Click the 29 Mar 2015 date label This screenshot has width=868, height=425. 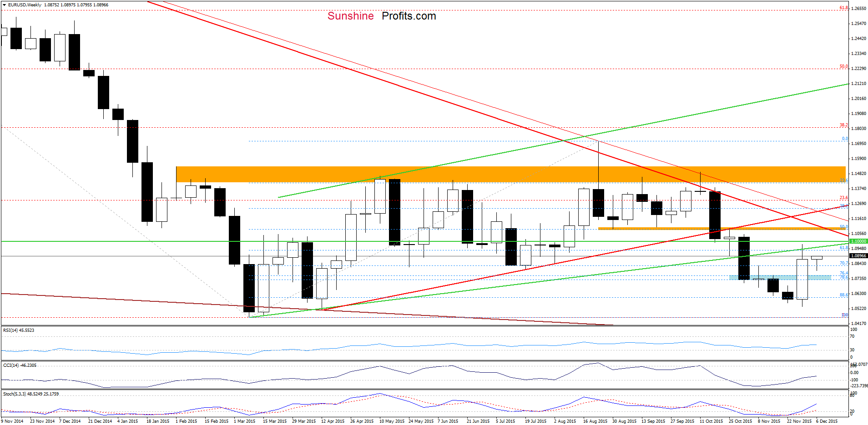(303, 421)
